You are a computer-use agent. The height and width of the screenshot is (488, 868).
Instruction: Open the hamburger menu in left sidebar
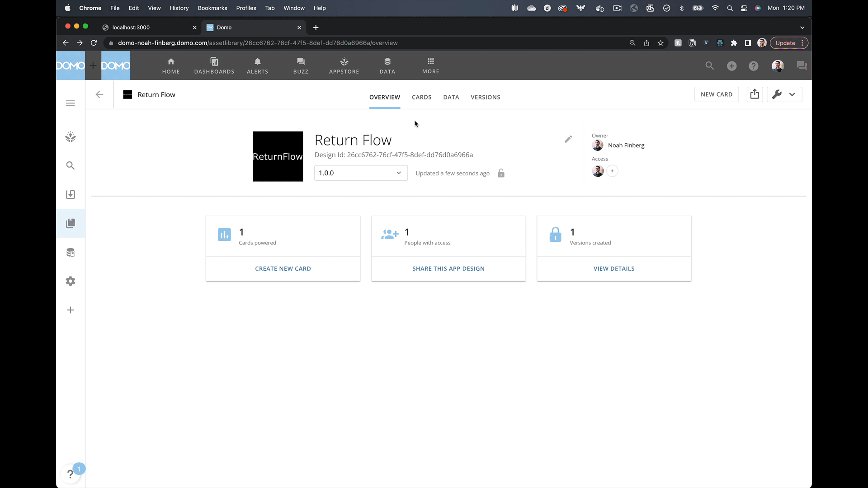tap(71, 103)
